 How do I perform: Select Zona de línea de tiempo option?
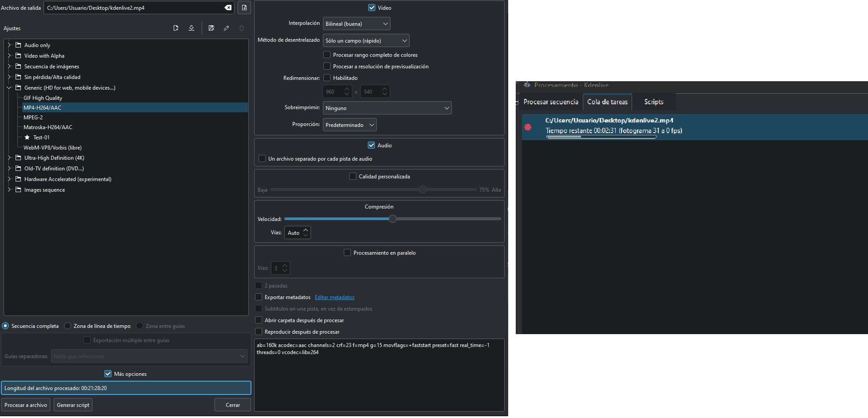pos(68,326)
